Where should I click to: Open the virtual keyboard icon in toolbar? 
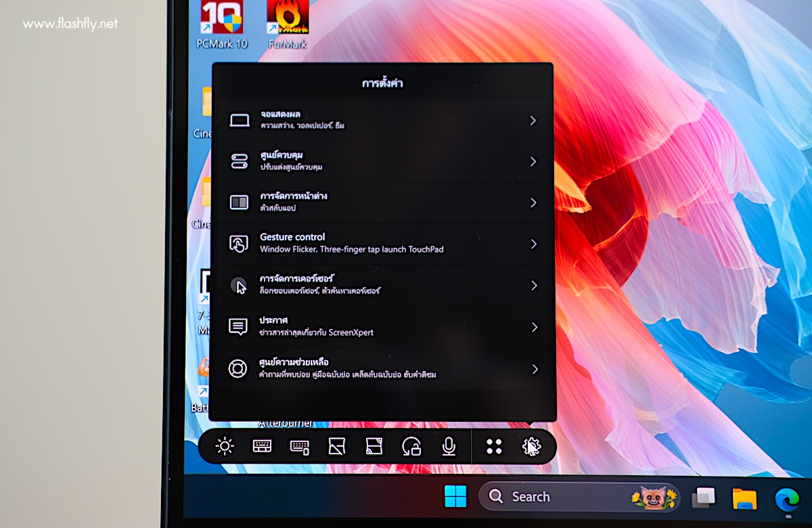tap(262, 446)
